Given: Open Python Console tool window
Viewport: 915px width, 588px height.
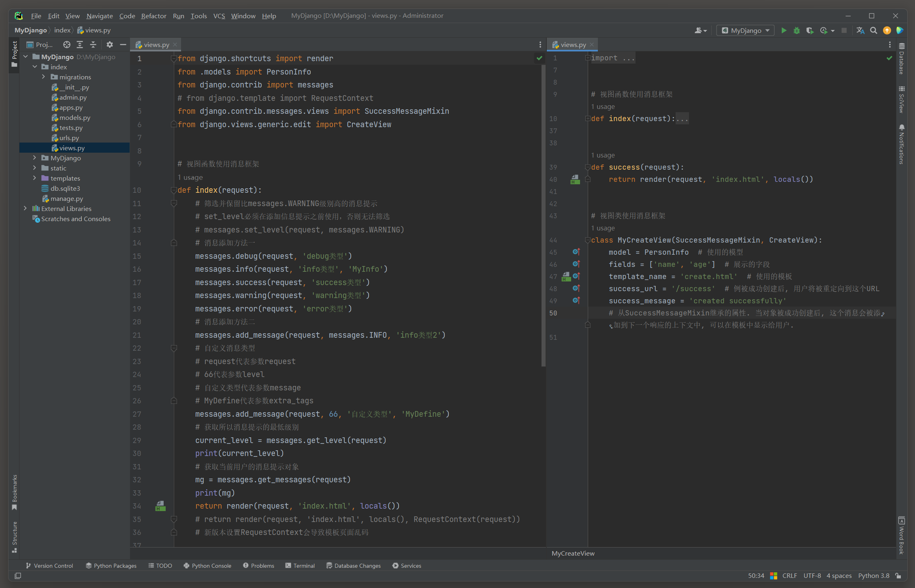Looking at the screenshot, I should pos(207,566).
